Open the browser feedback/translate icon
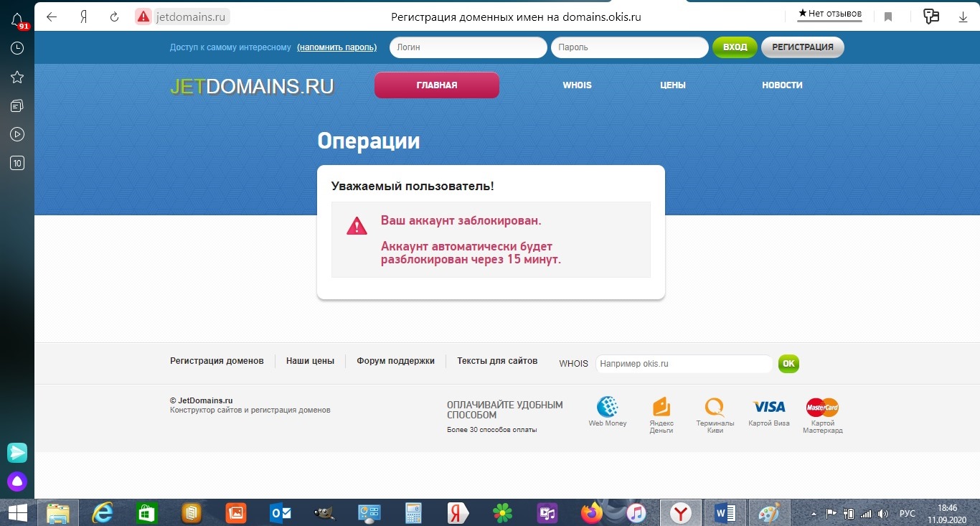Image resolution: width=980 pixels, height=526 pixels. coord(931,17)
